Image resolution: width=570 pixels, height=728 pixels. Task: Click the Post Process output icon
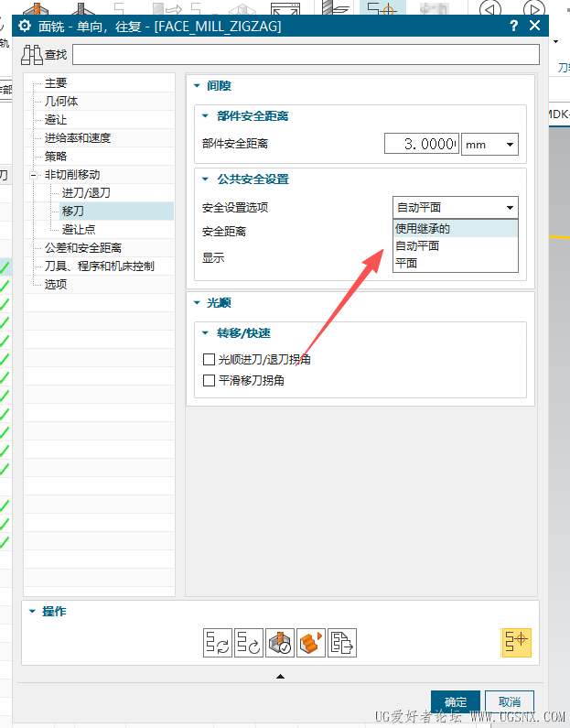pyautogui.click(x=342, y=643)
